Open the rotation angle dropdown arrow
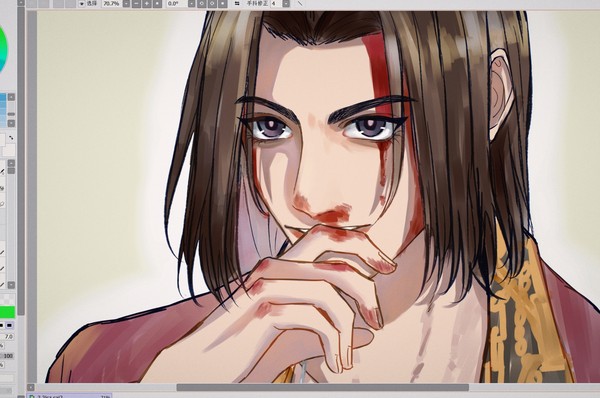This screenshot has height=398, width=600. coord(191,3)
